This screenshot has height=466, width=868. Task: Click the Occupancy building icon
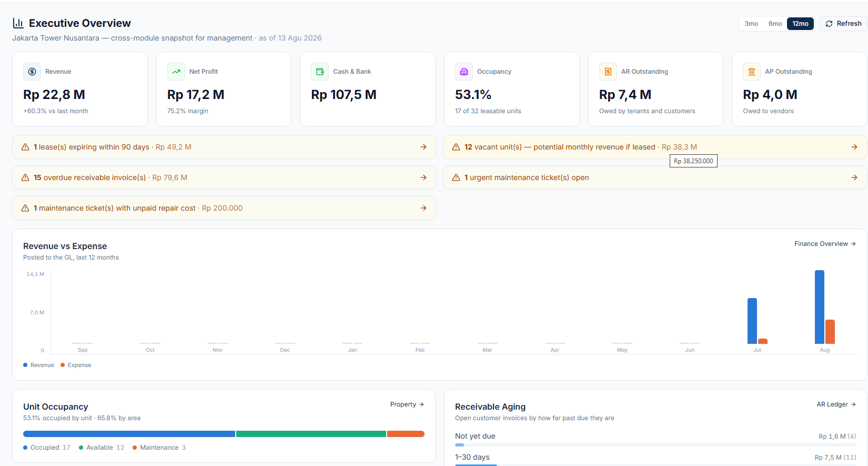click(x=464, y=72)
